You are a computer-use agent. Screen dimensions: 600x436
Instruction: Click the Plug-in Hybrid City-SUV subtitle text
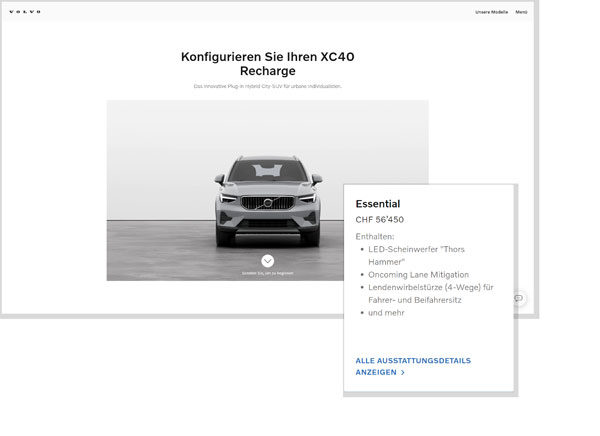(267, 86)
